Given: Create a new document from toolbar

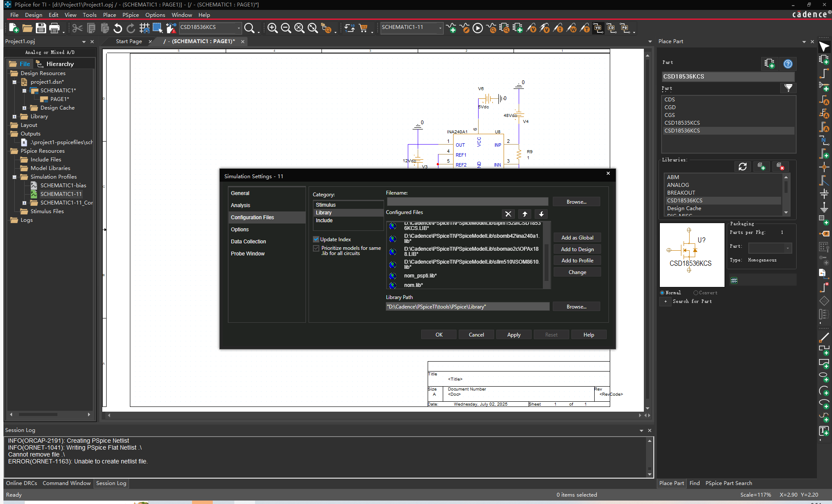Looking at the screenshot, I should click(13, 28).
